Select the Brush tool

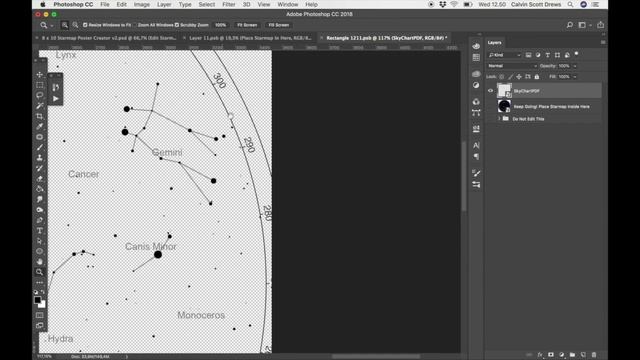coord(40,147)
